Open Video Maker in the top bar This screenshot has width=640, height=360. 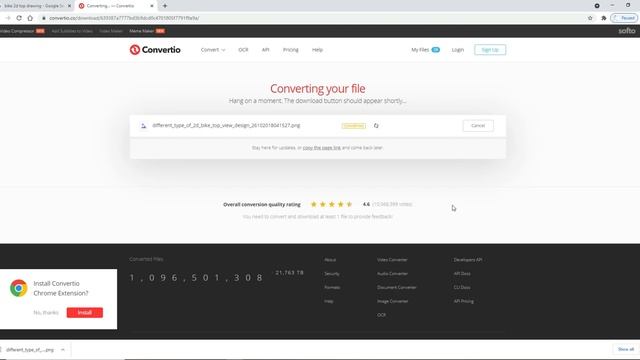click(111, 31)
